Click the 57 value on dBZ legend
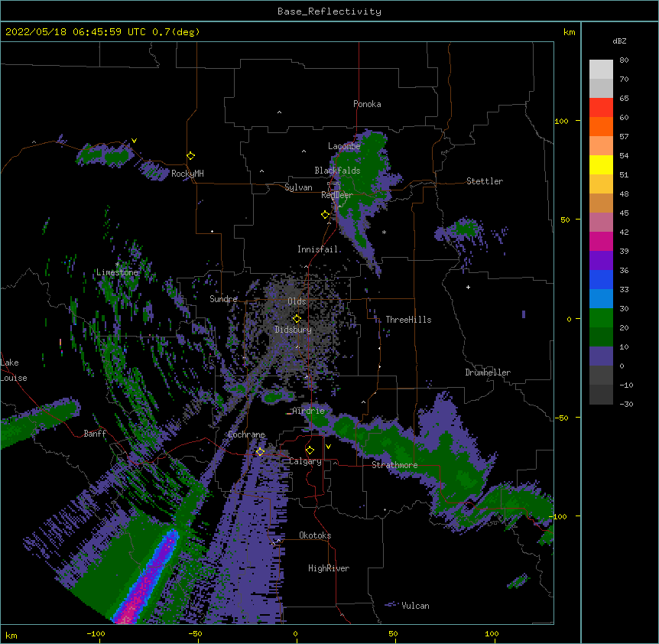This screenshot has height=644, width=659. pyautogui.click(x=624, y=137)
